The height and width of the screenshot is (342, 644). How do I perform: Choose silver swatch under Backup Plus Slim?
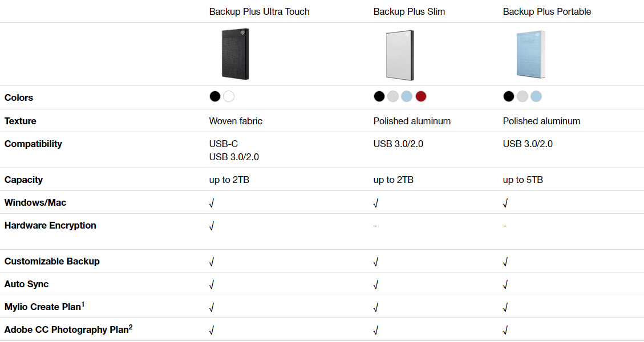pyautogui.click(x=393, y=96)
